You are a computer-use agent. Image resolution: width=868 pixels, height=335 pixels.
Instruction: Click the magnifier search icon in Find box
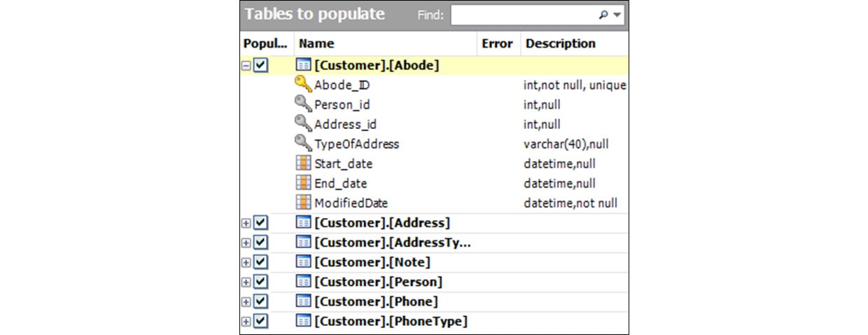coord(604,15)
